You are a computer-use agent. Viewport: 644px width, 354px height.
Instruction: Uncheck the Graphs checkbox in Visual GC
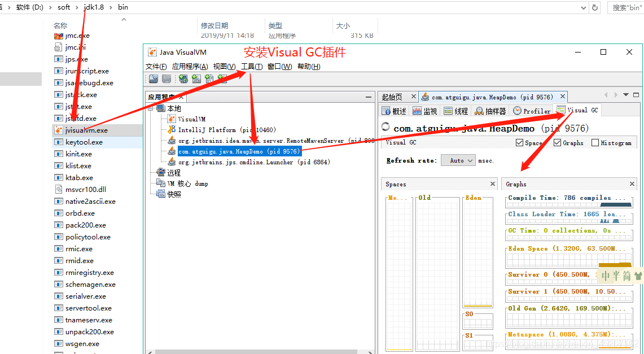pos(557,142)
